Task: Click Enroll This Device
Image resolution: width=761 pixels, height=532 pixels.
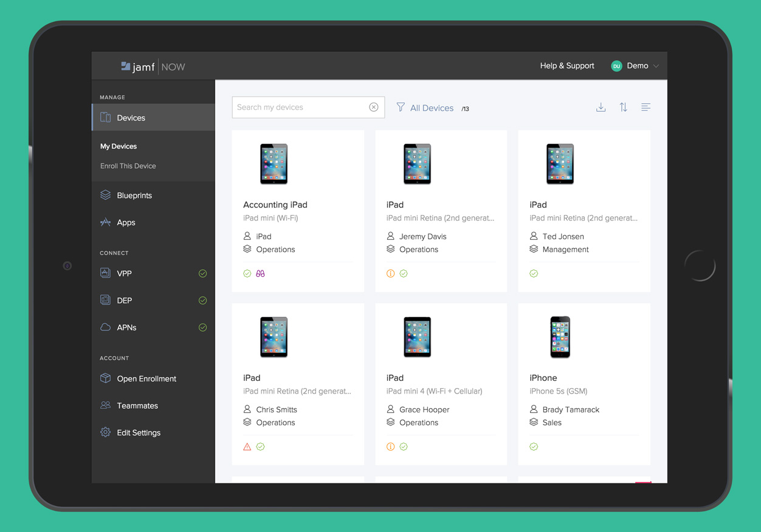Action: pos(128,166)
